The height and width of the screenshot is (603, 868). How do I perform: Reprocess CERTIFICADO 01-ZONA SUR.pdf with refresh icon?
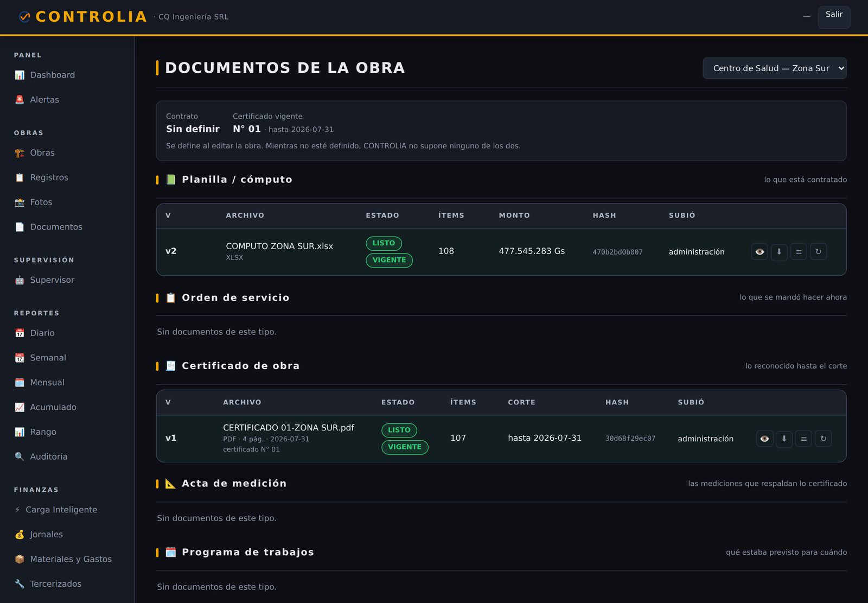[x=824, y=439]
